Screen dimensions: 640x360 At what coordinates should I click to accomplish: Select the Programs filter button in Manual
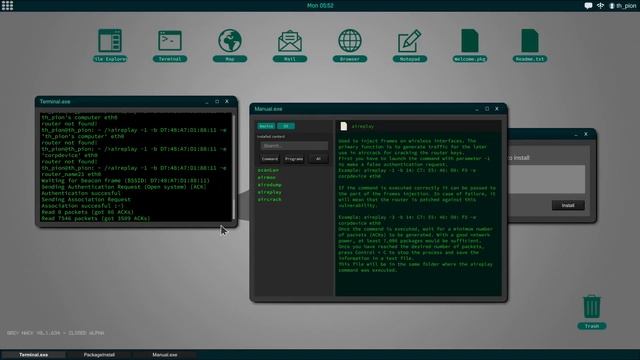[x=294, y=159]
